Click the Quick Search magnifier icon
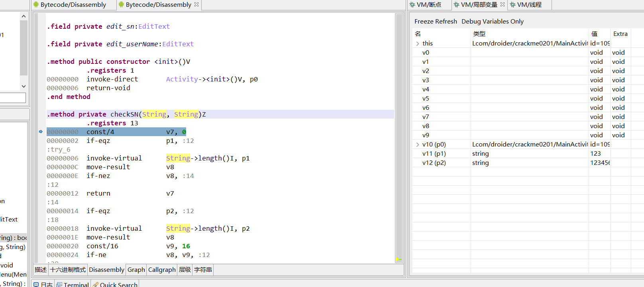Screen dimensions: 644x287 point(96,285)
